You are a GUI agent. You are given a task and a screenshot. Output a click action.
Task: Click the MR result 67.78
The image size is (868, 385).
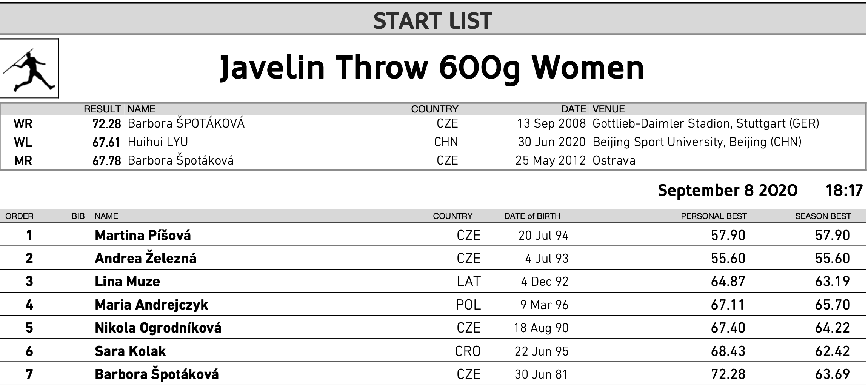pyautogui.click(x=107, y=161)
